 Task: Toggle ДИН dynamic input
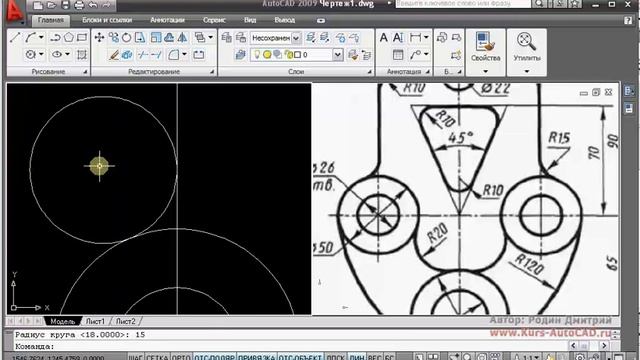(x=357, y=357)
